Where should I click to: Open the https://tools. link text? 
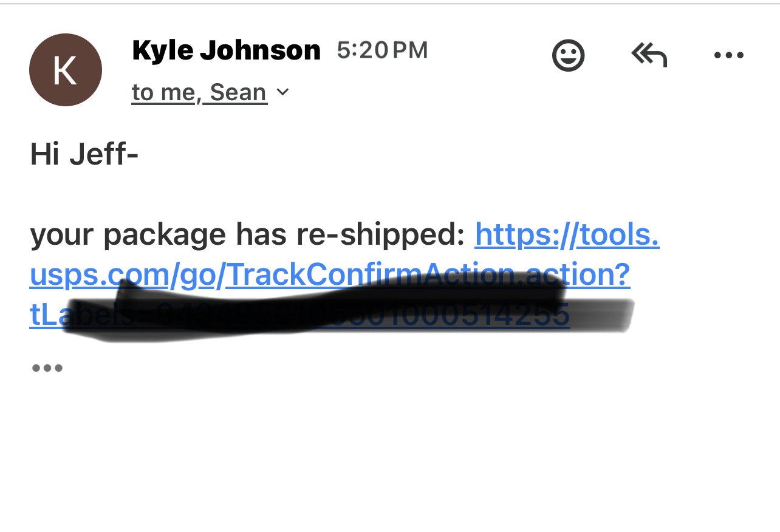coord(567,236)
